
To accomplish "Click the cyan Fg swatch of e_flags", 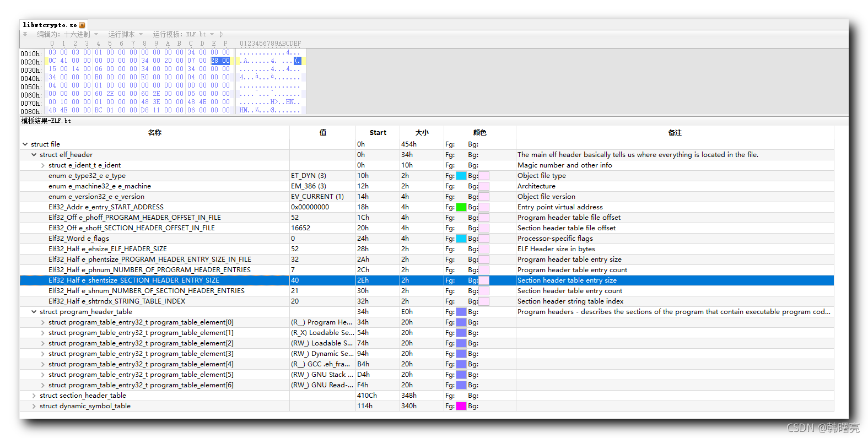I will 461,239.
